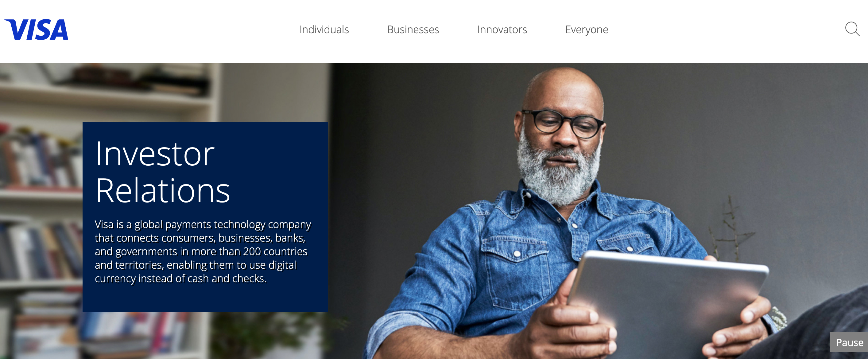Expand the Everyone navigation menu
Screen dimensions: 868x359
coord(586,30)
